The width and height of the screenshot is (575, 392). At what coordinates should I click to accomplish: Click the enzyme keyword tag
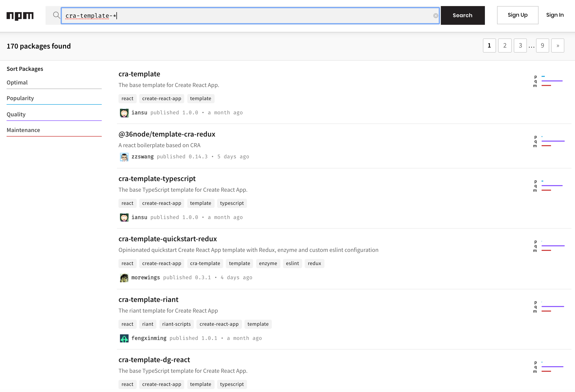268,263
